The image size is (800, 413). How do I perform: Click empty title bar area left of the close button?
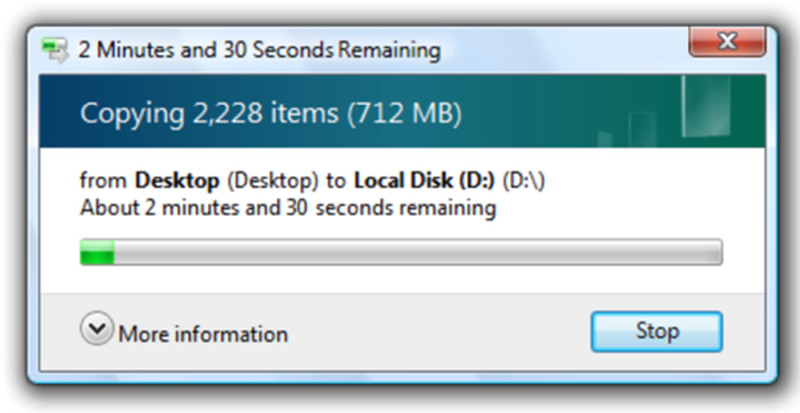561,50
